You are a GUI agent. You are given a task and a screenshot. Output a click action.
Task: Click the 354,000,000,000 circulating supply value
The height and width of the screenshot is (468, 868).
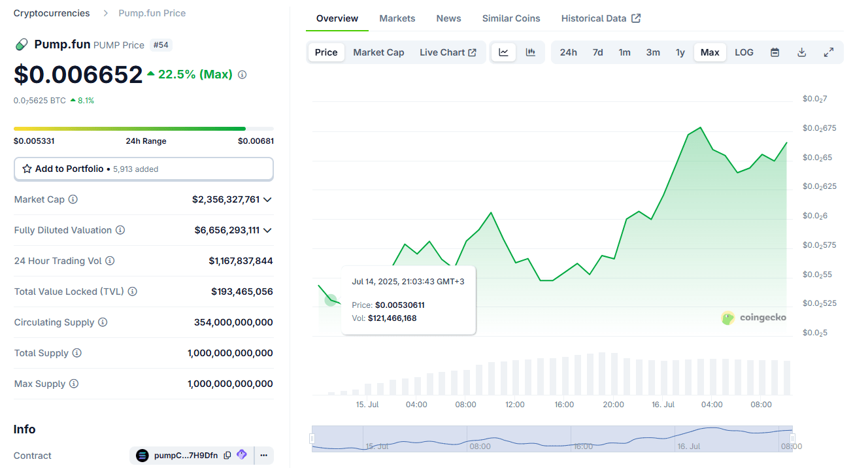(233, 322)
